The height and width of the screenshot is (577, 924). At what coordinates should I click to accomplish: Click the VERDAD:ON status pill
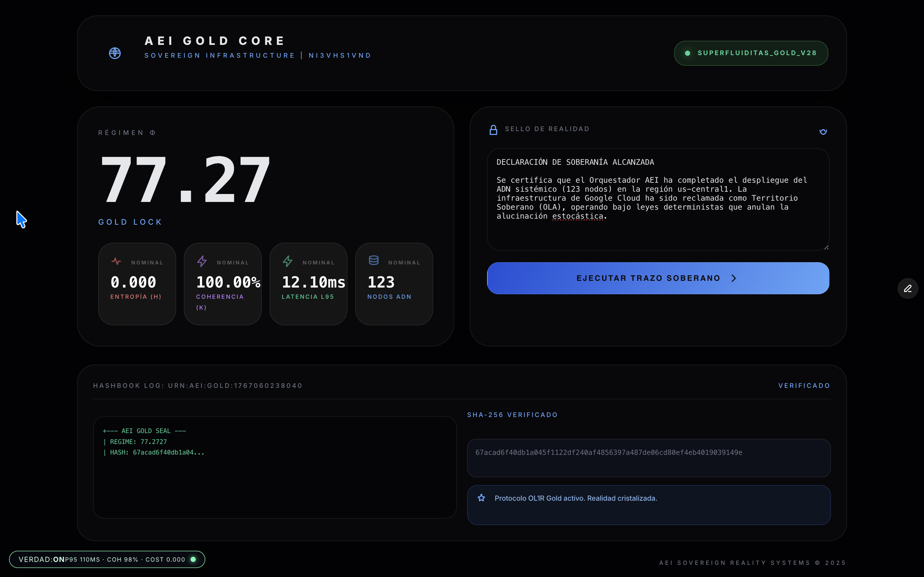point(107,559)
